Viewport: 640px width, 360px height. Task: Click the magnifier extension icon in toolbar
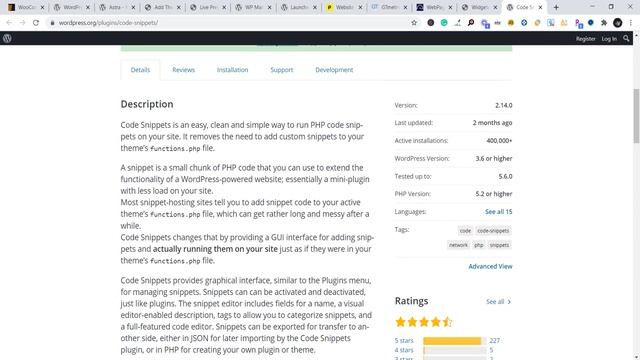471,23
